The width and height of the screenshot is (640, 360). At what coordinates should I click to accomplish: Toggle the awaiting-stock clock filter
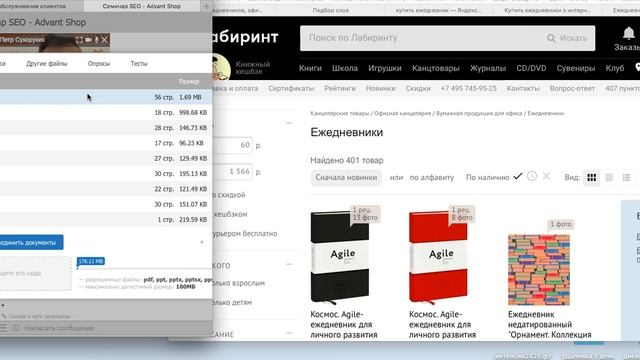pos(531,176)
